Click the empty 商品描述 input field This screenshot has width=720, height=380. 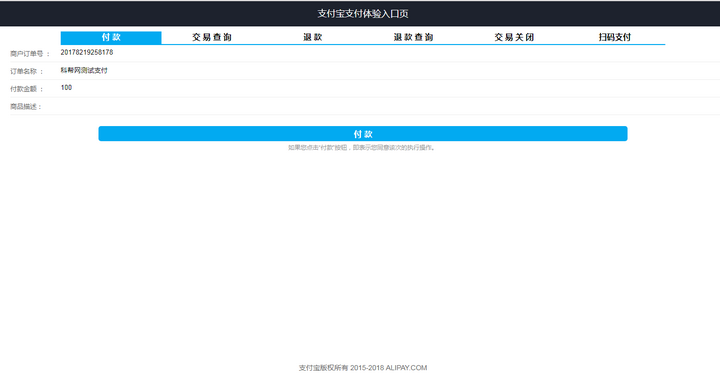(390, 106)
